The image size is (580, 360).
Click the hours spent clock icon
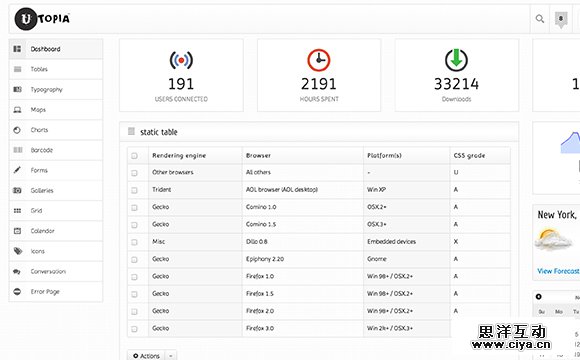tap(319, 60)
